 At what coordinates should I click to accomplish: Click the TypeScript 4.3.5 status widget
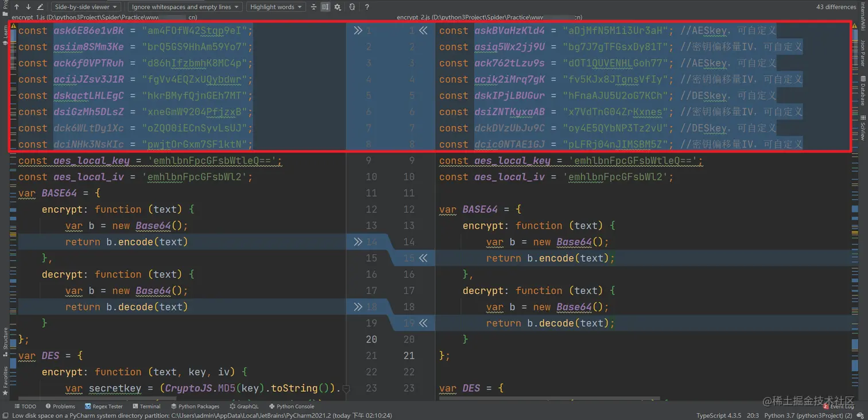click(x=719, y=415)
